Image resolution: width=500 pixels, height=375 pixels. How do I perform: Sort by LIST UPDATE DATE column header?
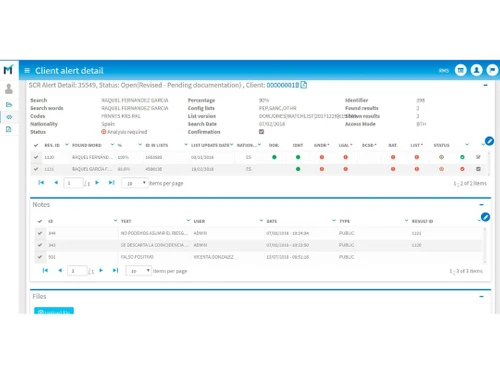coord(210,145)
